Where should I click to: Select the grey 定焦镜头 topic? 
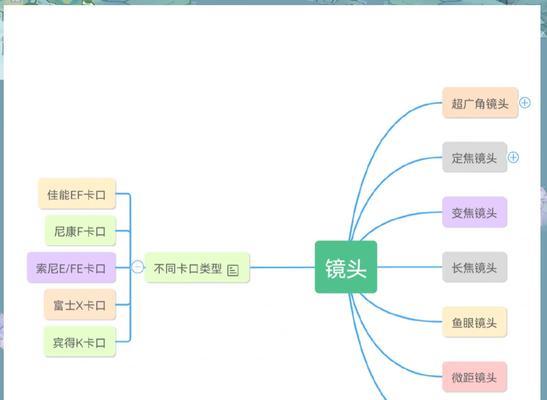pyautogui.click(x=474, y=157)
